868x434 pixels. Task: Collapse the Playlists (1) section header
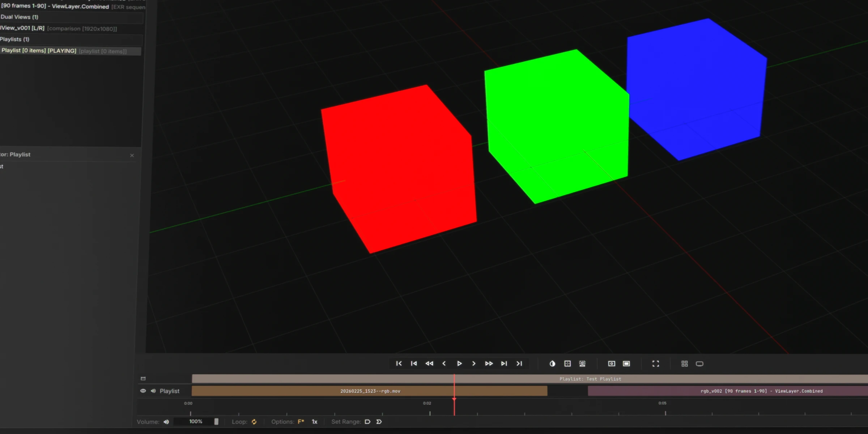(14, 39)
